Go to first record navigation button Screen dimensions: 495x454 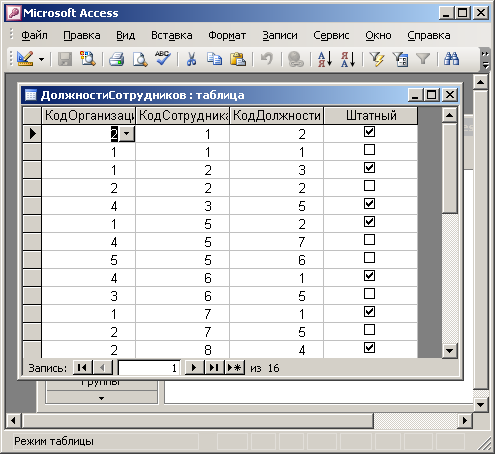[82, 368]
